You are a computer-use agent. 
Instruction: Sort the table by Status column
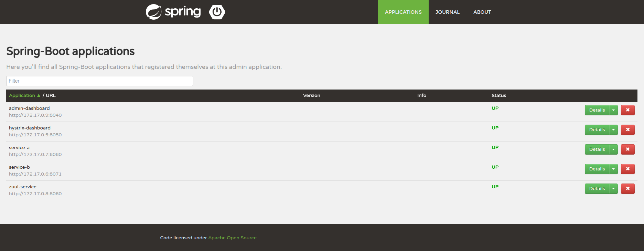point(498,95)
